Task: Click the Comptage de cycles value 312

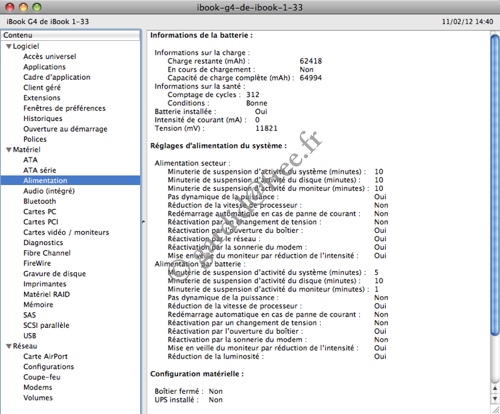Action: coord(253,95)
